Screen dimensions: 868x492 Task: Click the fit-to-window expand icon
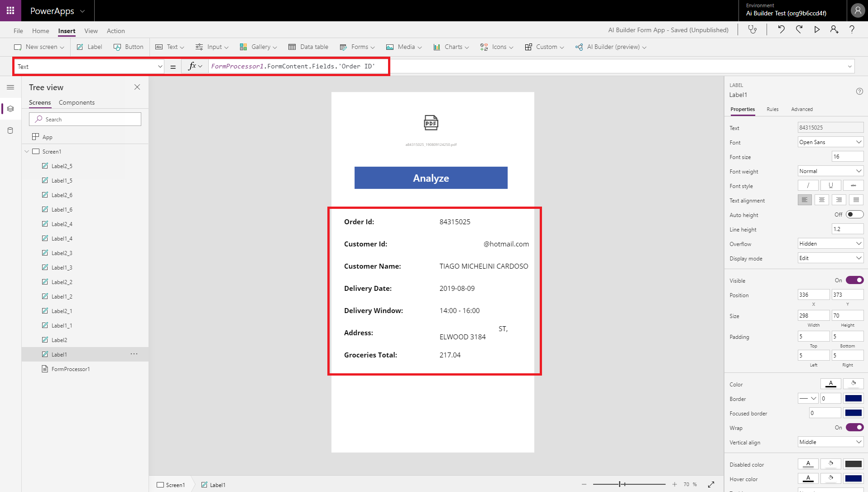[711, 484]
